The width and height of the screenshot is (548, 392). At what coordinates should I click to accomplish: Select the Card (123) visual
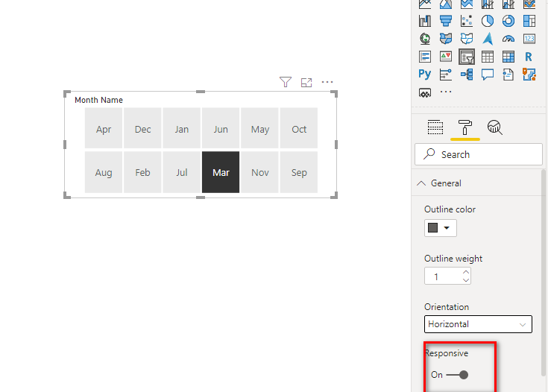[x=529, y=39]
